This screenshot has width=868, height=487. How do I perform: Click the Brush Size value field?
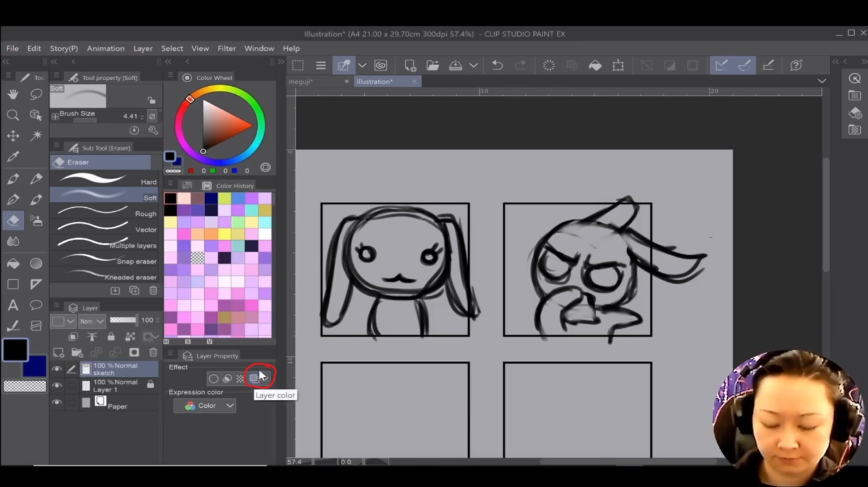tap(130, 117)
